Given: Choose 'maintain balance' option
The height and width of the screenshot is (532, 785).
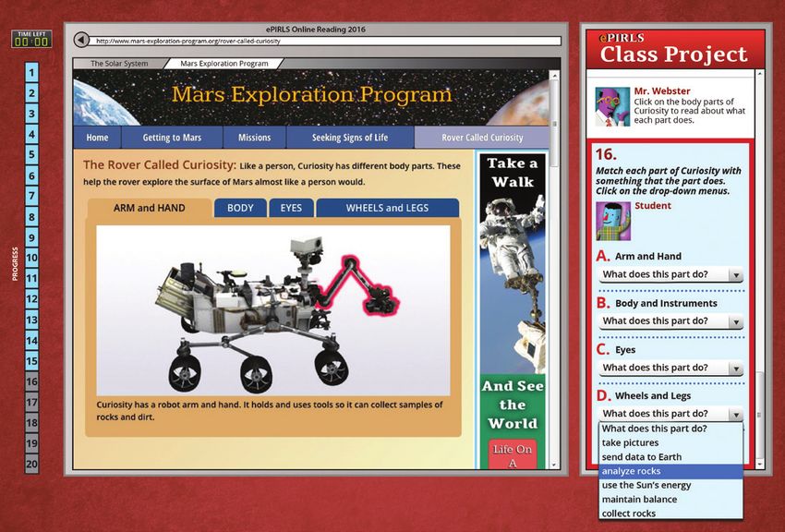Looking at the screenshot, I should coord(670,499).
